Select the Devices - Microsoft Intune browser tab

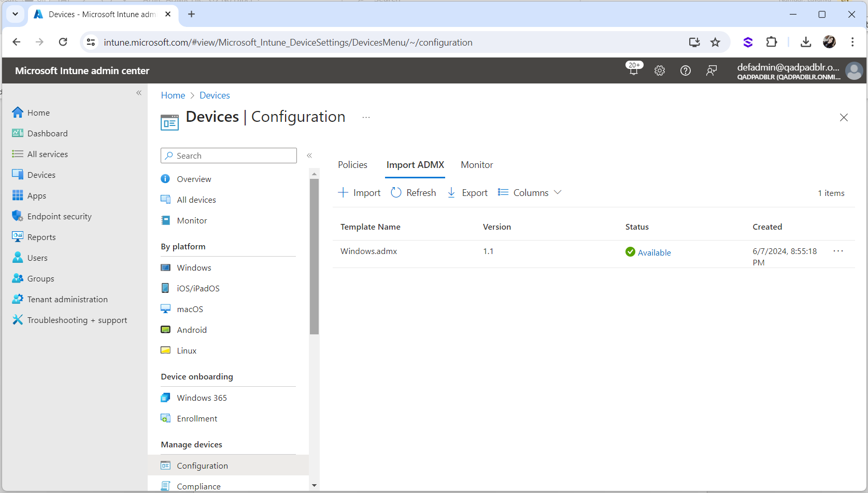tap(103, 15)
